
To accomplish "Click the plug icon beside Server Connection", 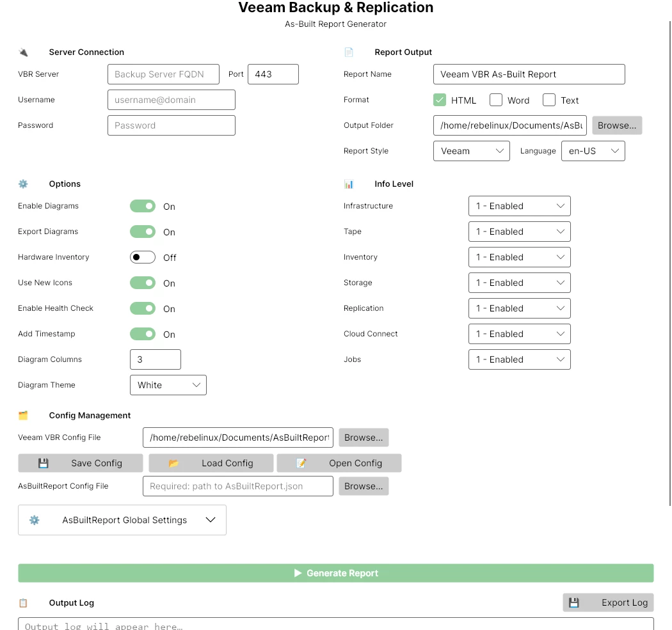I will pyautogui.click(x=23, y=52).
